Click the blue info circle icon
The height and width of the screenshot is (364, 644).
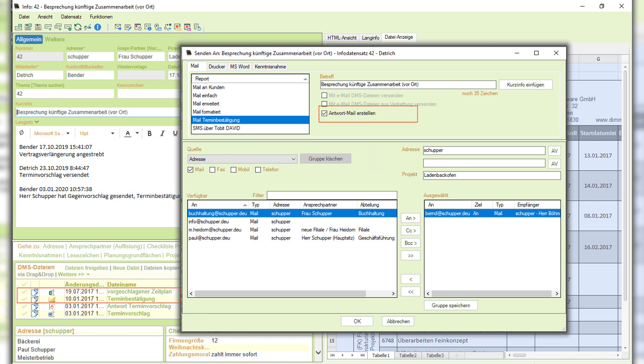[x=98, y=28]
